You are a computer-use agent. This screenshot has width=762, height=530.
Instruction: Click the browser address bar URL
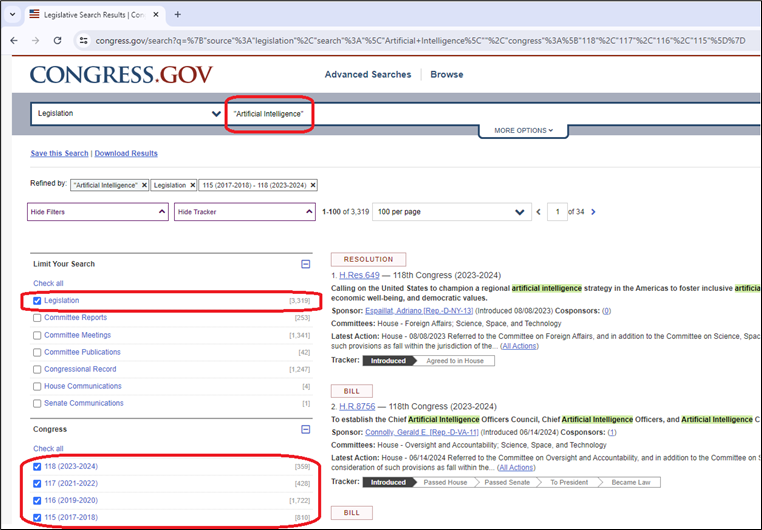[420, 41]
